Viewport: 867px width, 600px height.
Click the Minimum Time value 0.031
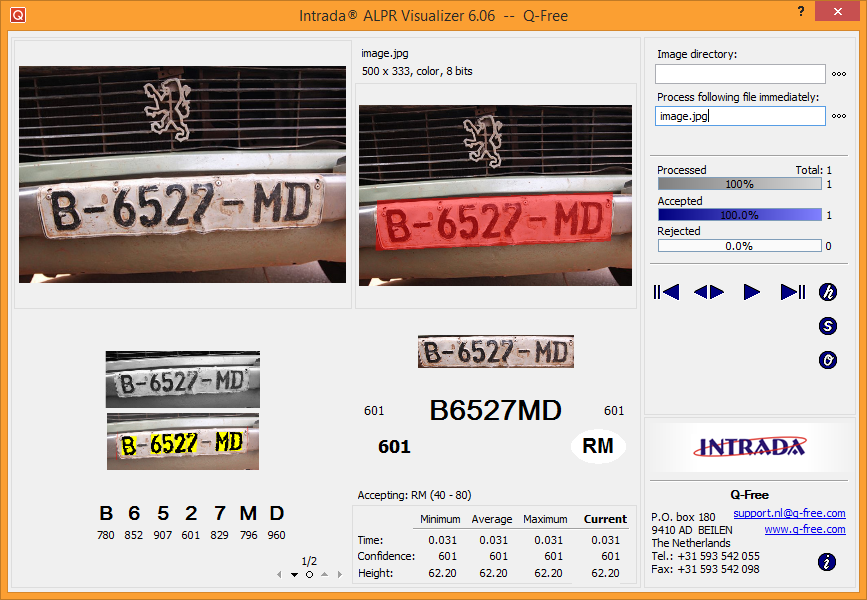tap(442, 540)
